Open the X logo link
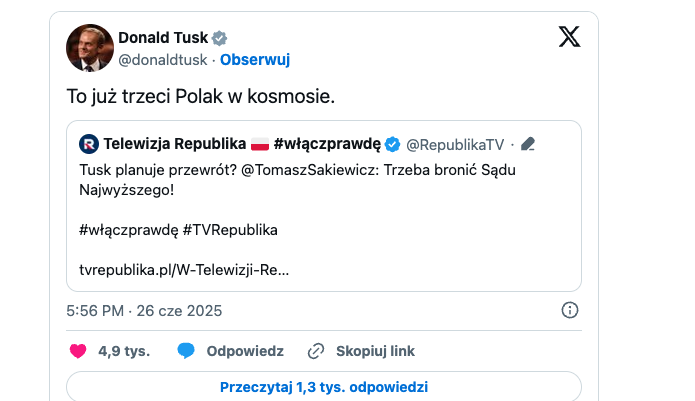This screenshot has height=401, width=695. 568,38
